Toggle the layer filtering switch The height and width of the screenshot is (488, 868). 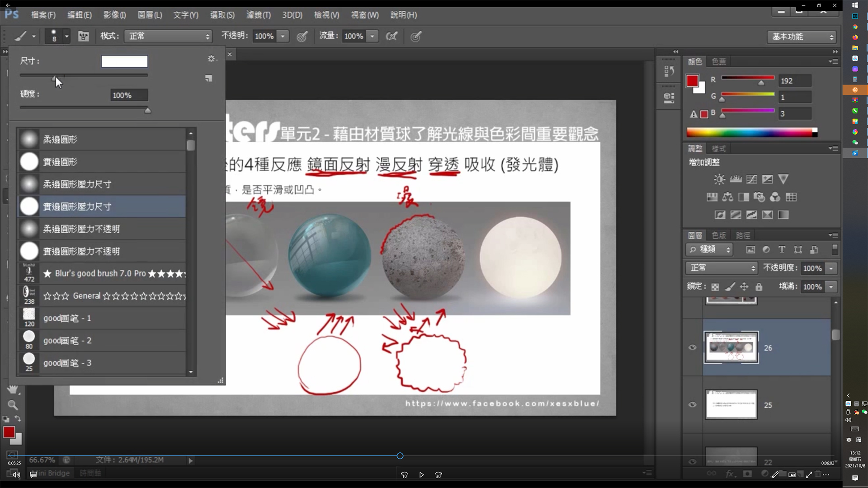pyautogui.click(x=835, y=249)
